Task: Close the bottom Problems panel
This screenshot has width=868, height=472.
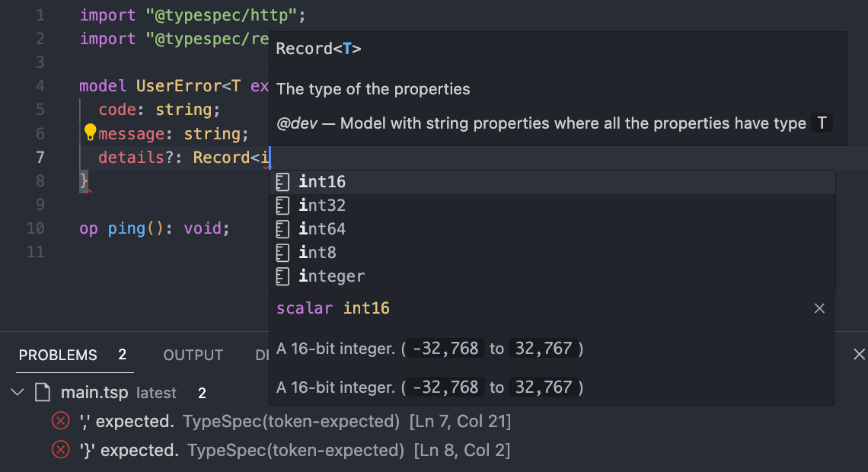Action: point(859,354)
